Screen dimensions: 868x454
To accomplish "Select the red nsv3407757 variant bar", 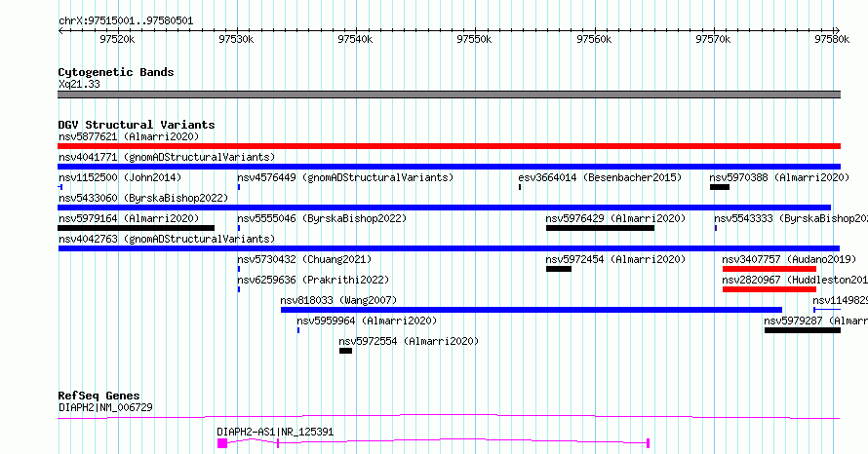I will 769,269.
